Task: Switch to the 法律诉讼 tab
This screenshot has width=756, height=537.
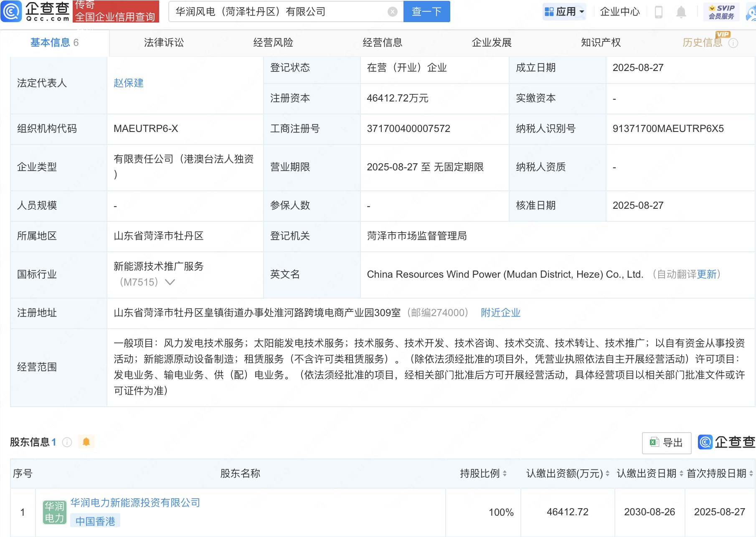Action: click(164, 43)
